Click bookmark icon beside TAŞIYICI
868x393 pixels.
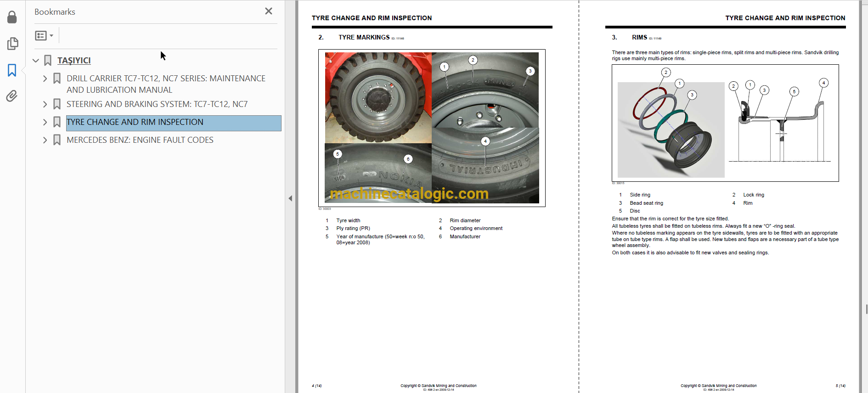(x=48, y=61)
